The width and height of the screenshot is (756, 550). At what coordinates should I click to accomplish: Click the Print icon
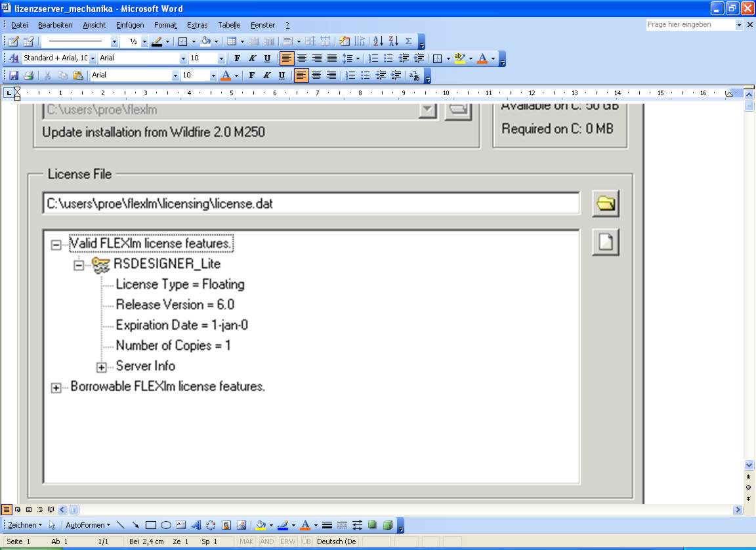click(28, 75)
